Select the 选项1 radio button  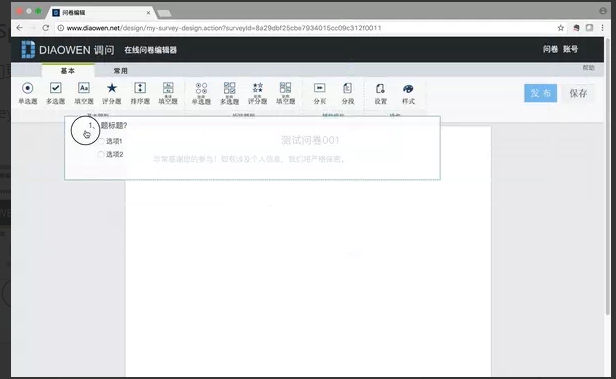tap(101, 141)
